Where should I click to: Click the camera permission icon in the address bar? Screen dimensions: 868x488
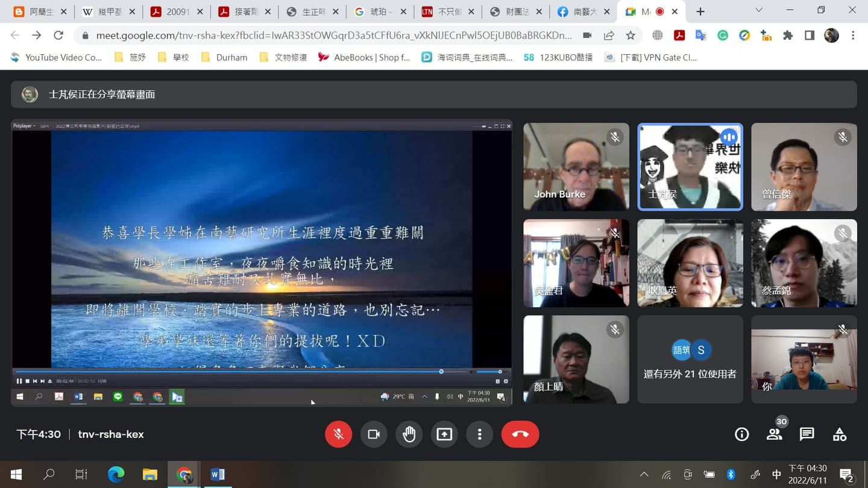coord(587,36)
